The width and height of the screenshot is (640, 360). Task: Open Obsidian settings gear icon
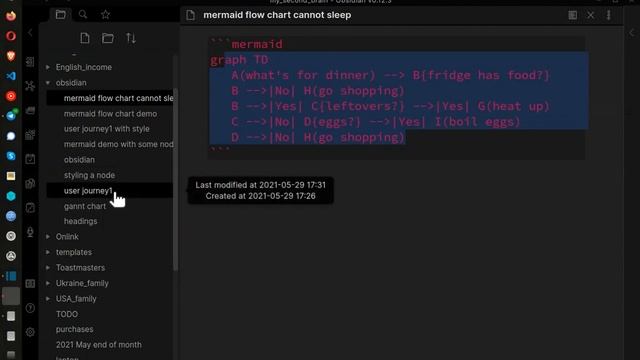[30, 332]
